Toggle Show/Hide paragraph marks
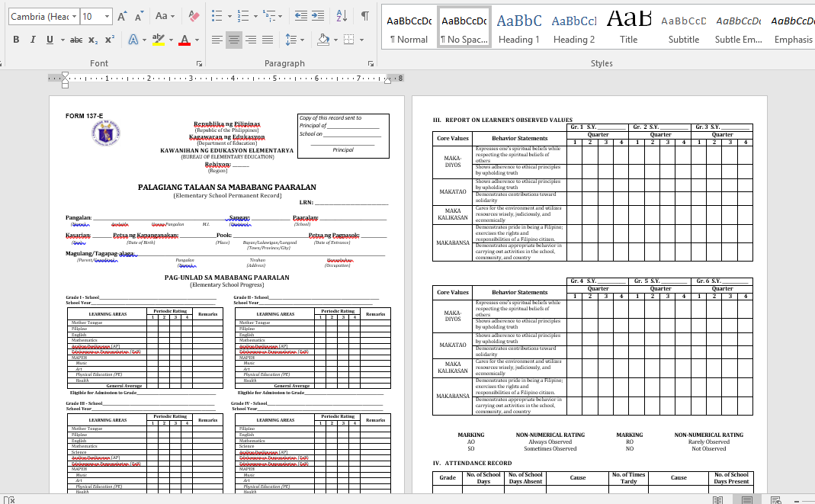815x504 pixels. [365, 17]
